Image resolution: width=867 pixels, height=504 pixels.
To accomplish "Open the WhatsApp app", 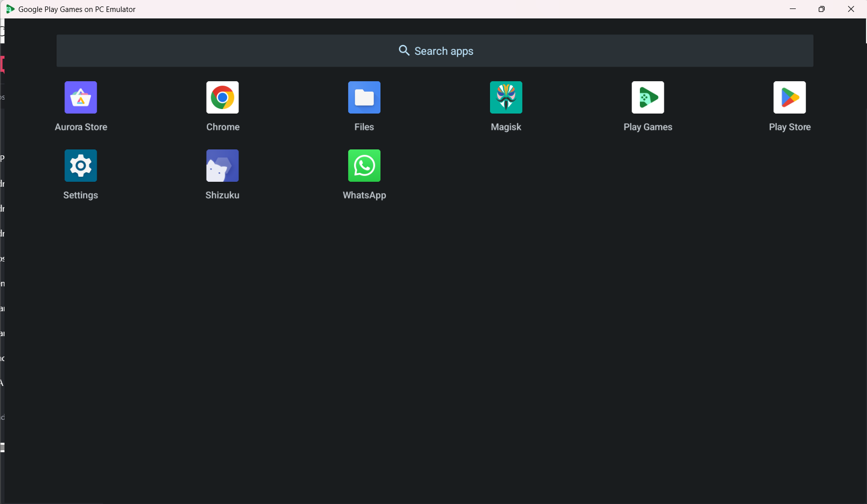I will [364, 166].
